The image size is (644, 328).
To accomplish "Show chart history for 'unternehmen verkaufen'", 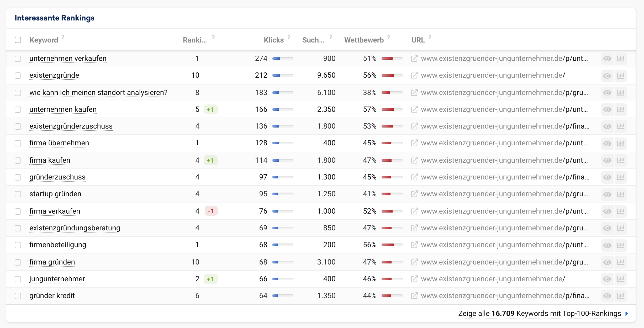I will [621, 59].
